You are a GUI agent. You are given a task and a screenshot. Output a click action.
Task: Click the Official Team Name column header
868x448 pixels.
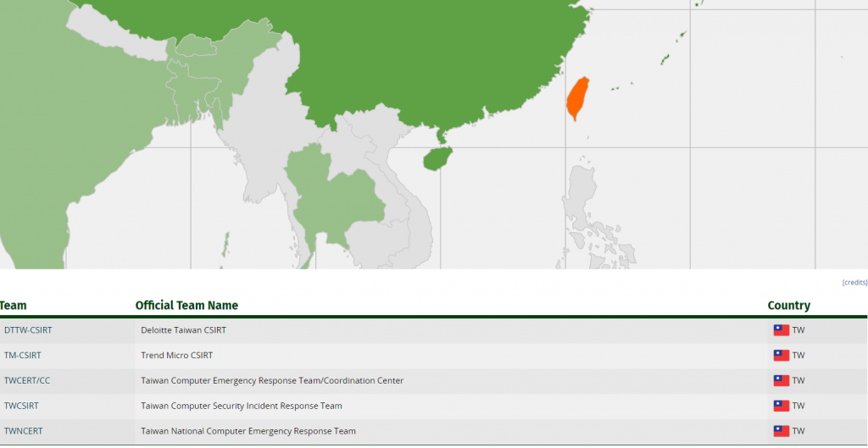(186, 306)
